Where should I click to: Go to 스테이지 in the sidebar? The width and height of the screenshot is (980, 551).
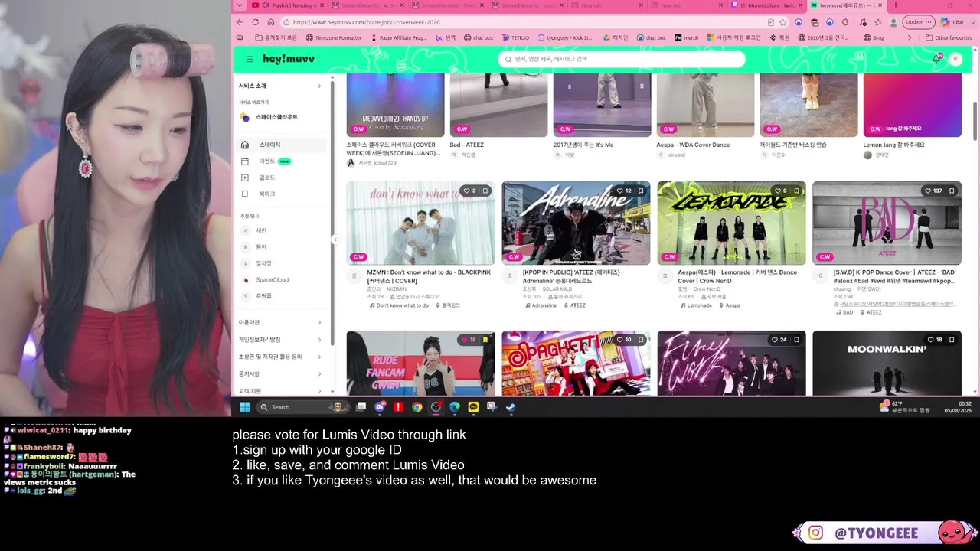[x=280, y=145]
